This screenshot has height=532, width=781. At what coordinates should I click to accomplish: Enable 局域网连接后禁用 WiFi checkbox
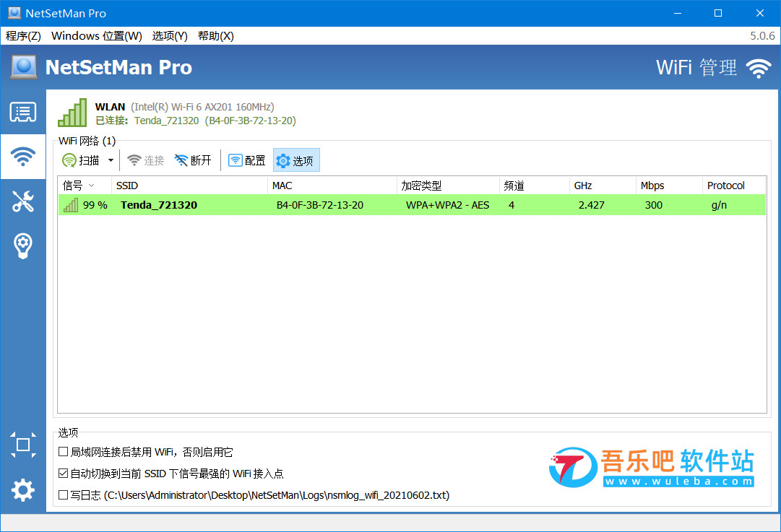64,452
